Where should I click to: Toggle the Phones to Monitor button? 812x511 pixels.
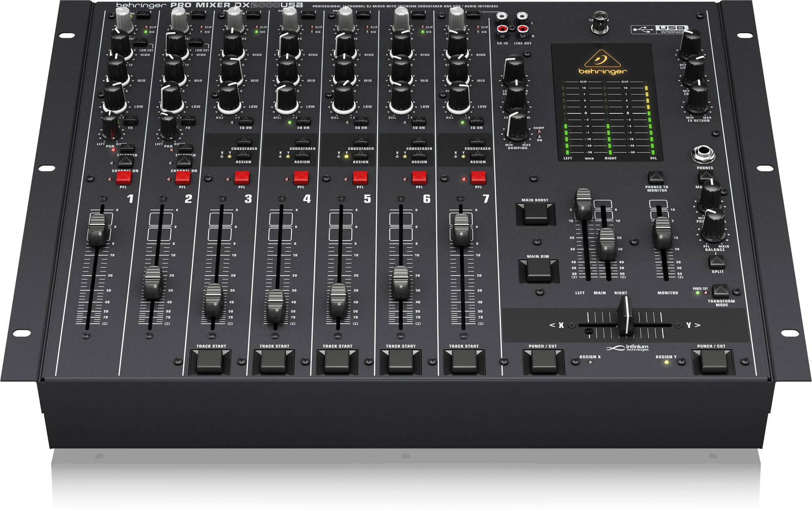(656, 178)
